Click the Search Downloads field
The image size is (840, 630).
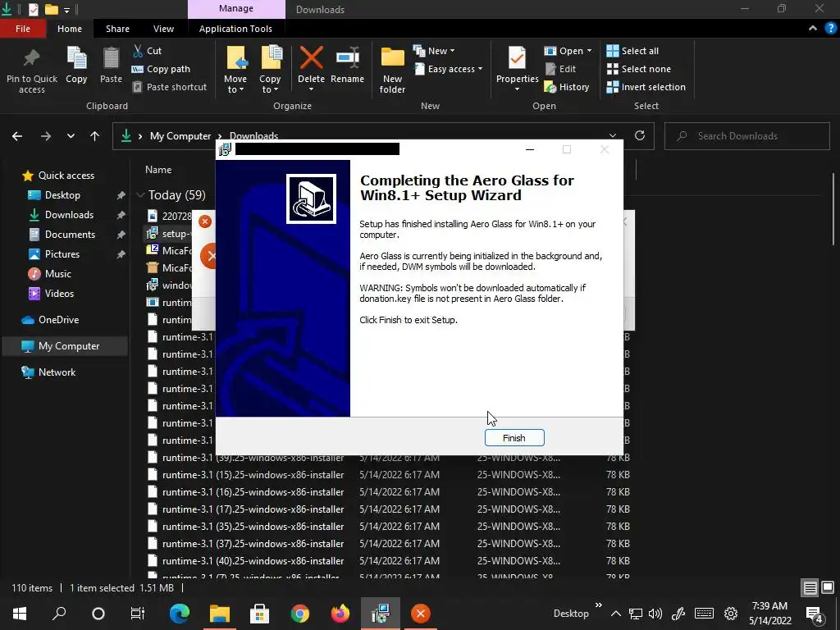(747, 136)
